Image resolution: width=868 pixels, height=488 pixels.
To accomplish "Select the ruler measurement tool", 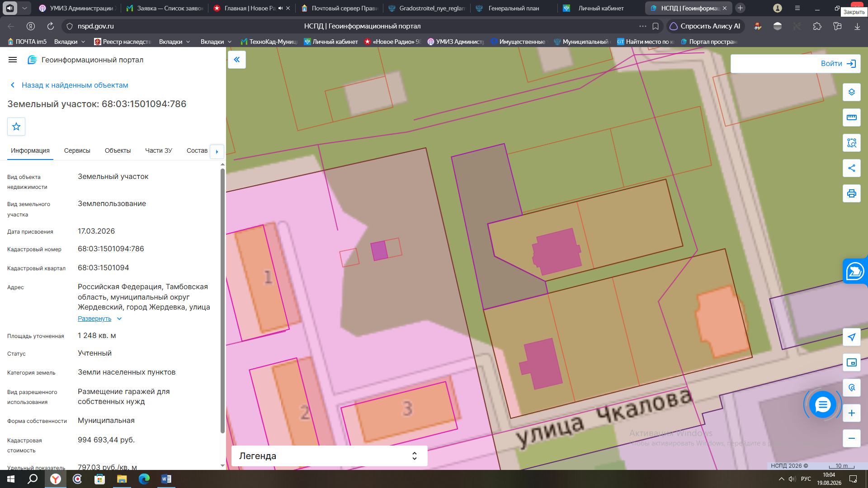I will coord(852,117).
